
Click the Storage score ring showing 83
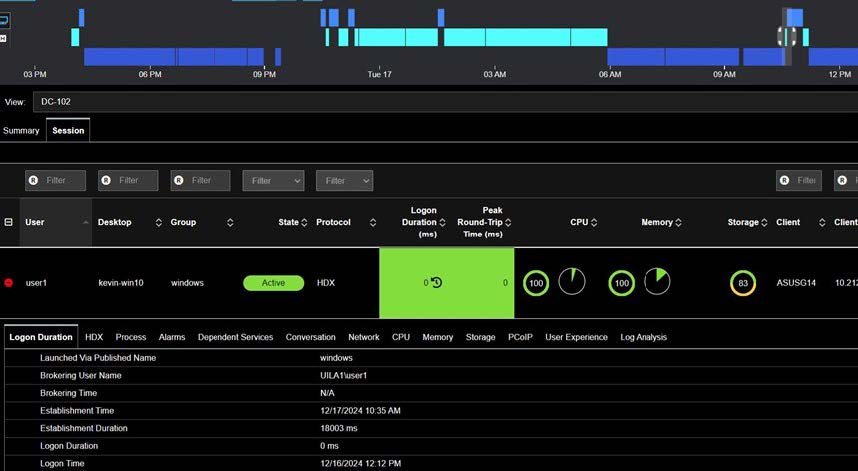tap(743, 283)
